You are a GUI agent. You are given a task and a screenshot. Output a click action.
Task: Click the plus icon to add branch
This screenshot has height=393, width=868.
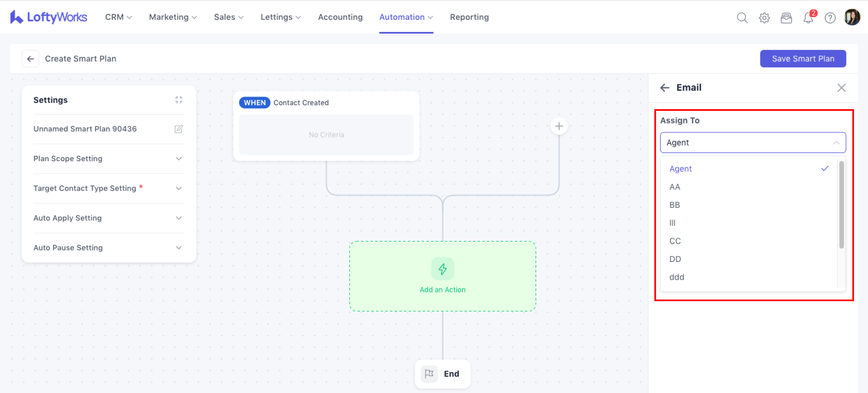coord(559,126)
